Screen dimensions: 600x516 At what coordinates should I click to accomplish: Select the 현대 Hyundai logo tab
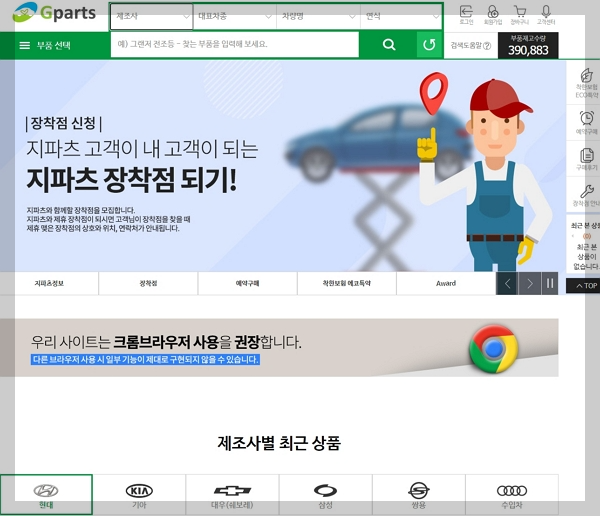46,495
